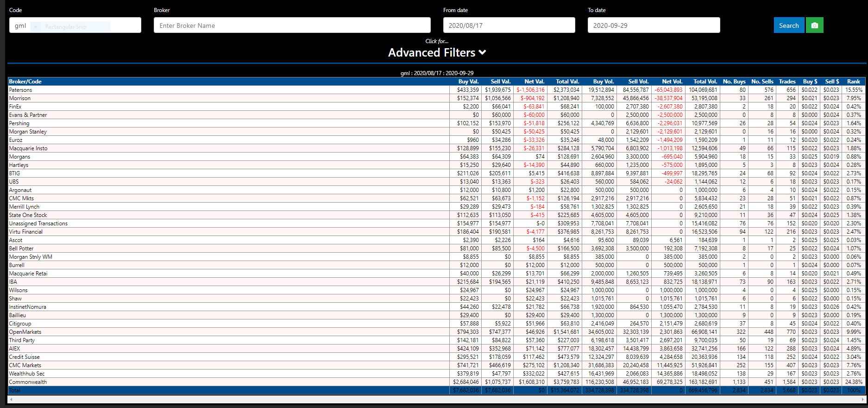Screen dimensions: 868x408
Task: Sort by Net Val. column header
Action: (535, 82)
